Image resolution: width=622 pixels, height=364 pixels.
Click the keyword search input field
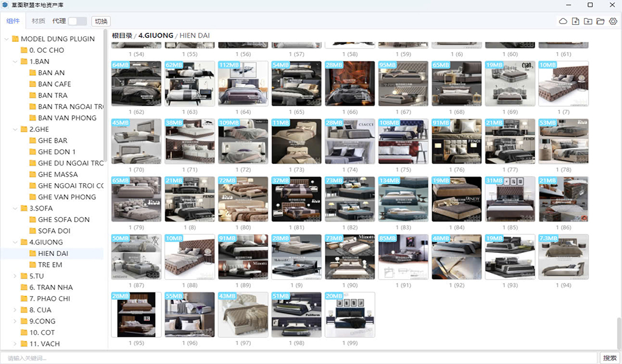[298, 358]
